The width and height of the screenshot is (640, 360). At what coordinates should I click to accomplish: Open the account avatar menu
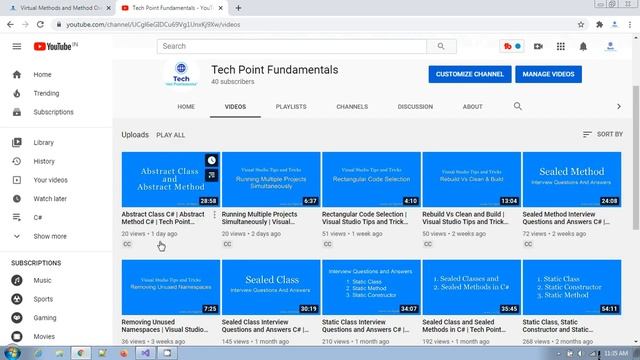[x=610, y=47]
